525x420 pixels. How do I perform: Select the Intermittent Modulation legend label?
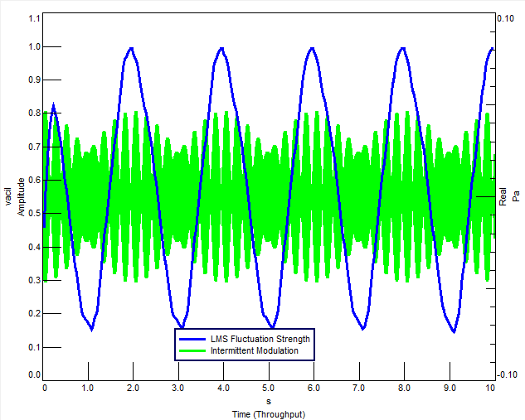pyautogui.click(x=255, y=351)
